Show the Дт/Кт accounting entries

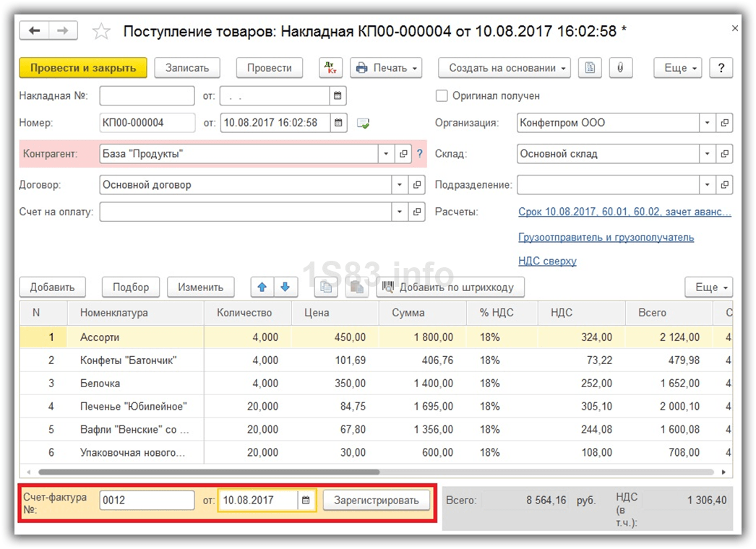pos(331,68)
